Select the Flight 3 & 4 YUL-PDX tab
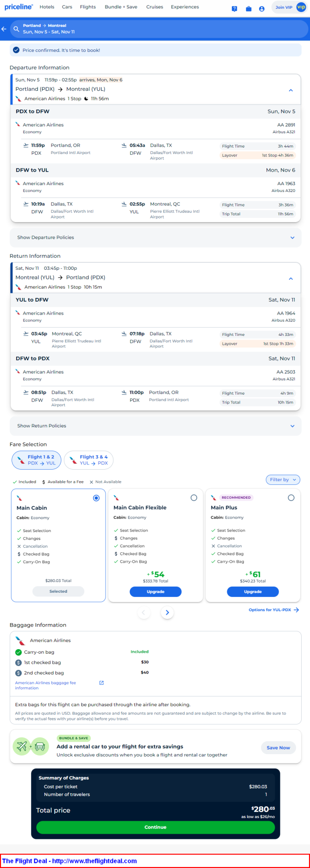 88,460
